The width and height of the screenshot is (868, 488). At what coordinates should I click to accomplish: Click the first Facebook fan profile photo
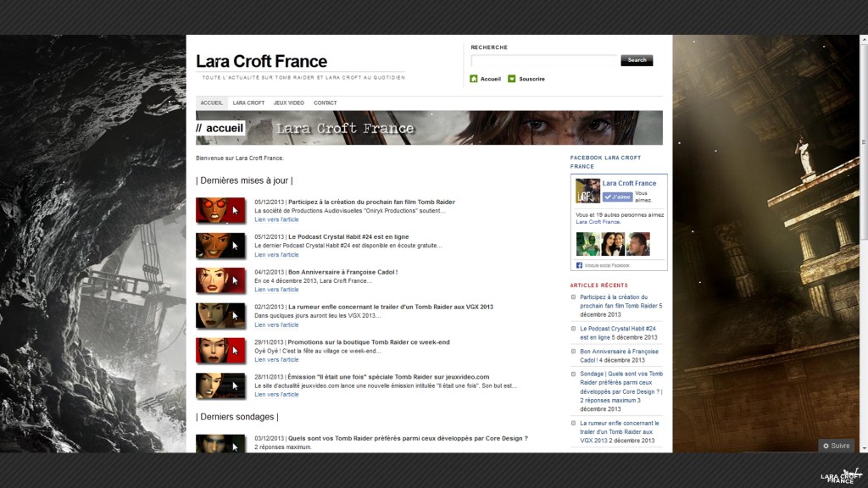point(587,244)
